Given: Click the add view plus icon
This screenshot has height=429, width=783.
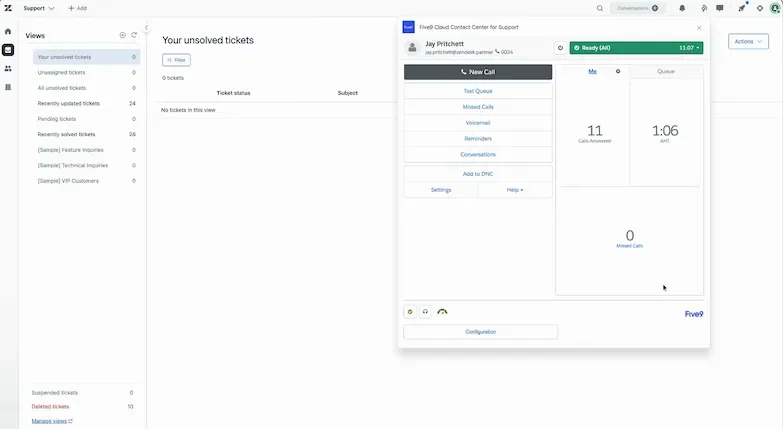Looking at the screenshot, I should [x=122, y=35].
